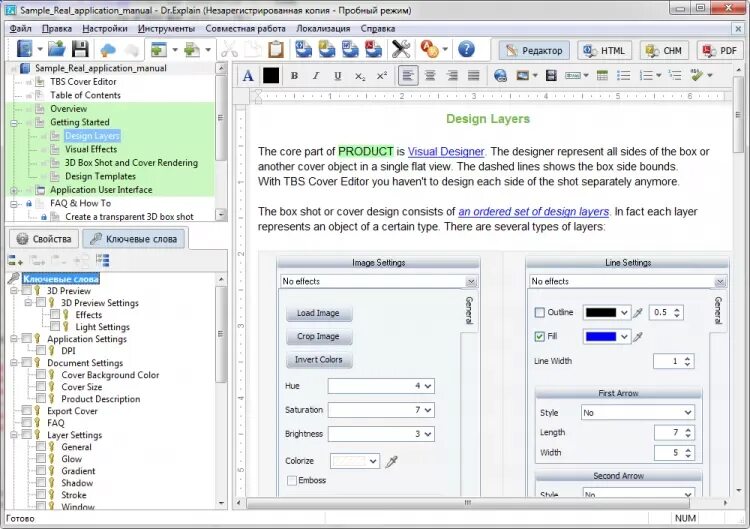Apply superscript formatting
The width and height of the screenshot is (750, 529).
coord(382,76)
